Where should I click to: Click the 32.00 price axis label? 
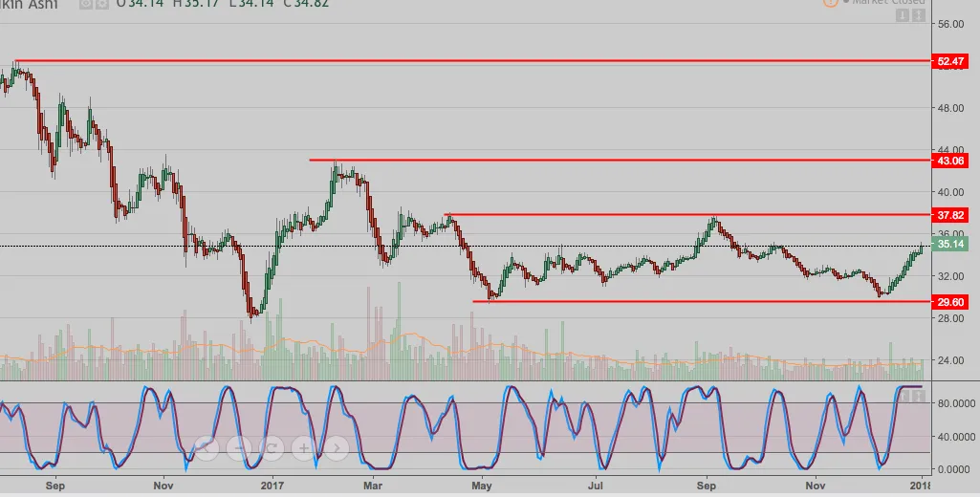pos(950,275)
